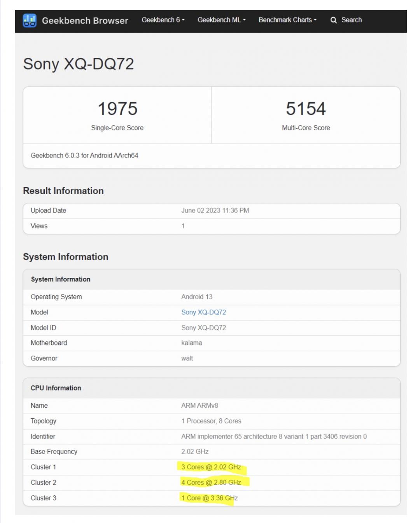Screen dimensions: 420x523
Task: Click the Search label in the navbar
Action: pos(352,20)
